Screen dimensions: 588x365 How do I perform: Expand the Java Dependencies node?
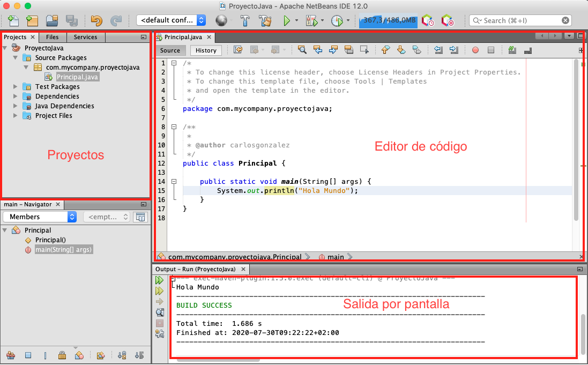(16, 106)
